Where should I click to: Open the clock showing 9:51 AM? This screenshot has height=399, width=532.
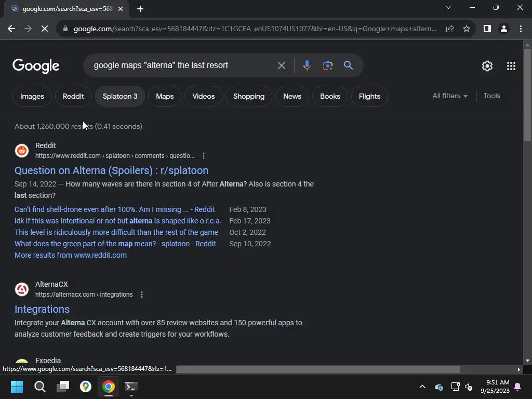coord(495,387)
